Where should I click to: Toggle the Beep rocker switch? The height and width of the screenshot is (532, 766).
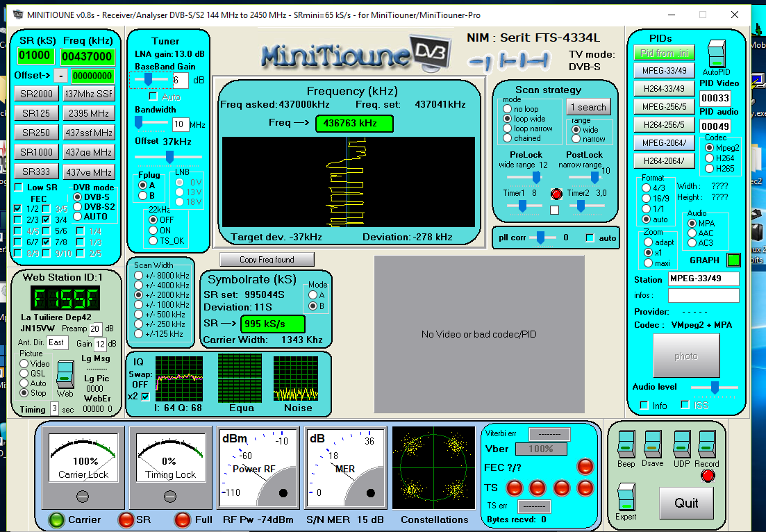pos(626,443)
